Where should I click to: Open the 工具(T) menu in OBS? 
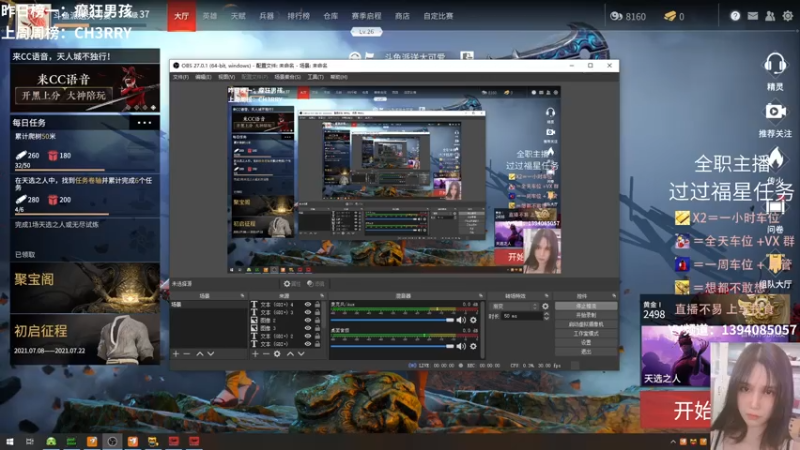(x=315, y=77)
